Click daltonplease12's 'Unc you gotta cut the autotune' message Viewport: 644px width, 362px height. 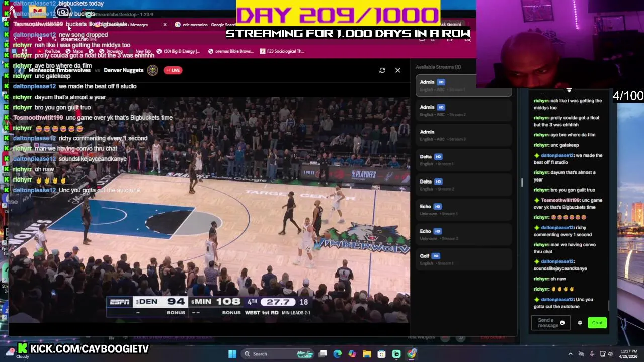coord(563,303)
